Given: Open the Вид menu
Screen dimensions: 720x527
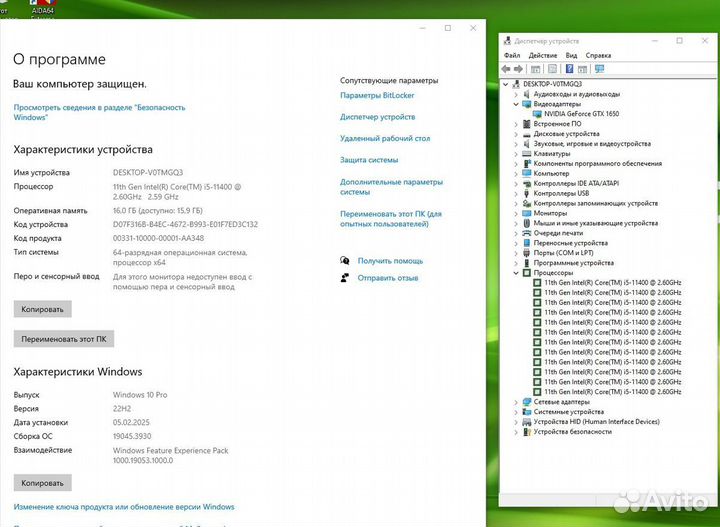Looking at the screenshot, I should coord(571,55).
